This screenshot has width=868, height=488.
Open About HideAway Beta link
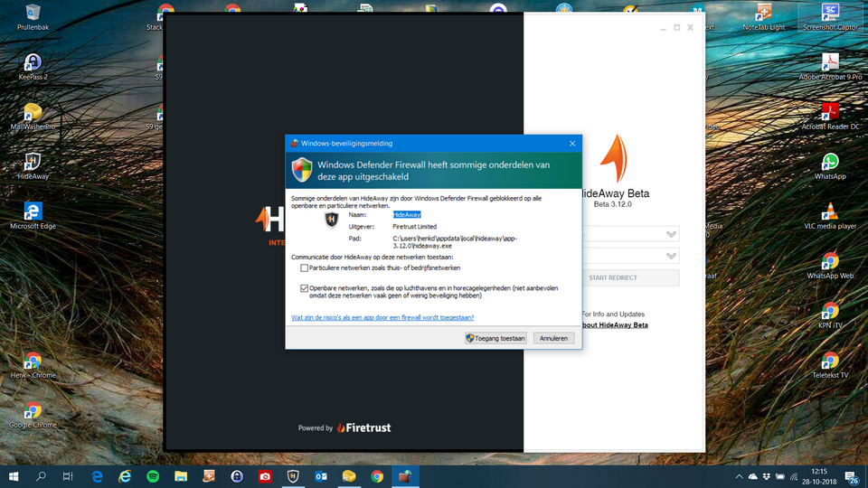pos(615,325)
